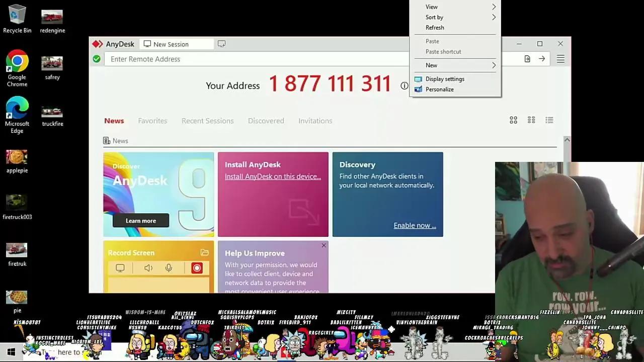The height and width of the screenshot is (362, 644).
Task: Open the pie desktop file
Action: pos(17,302)
